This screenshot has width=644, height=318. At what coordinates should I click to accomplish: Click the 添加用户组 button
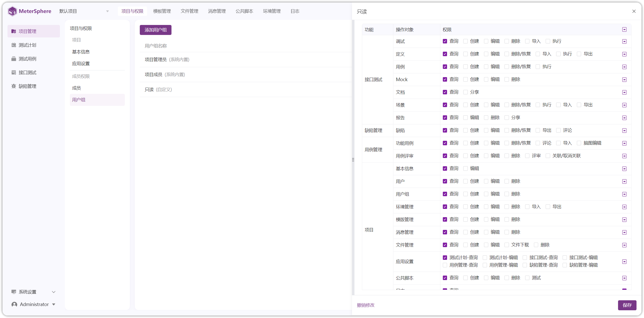click(156, 30)
